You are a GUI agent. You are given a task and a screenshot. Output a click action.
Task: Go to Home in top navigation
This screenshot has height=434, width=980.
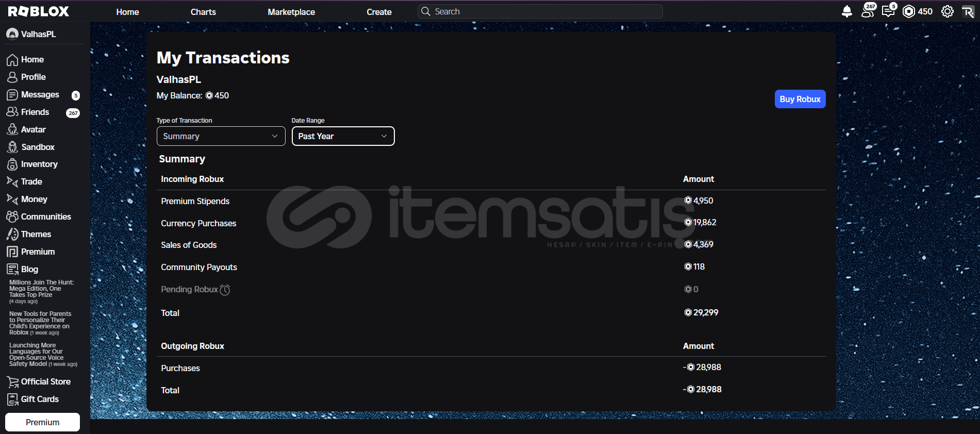click(127, 12)
